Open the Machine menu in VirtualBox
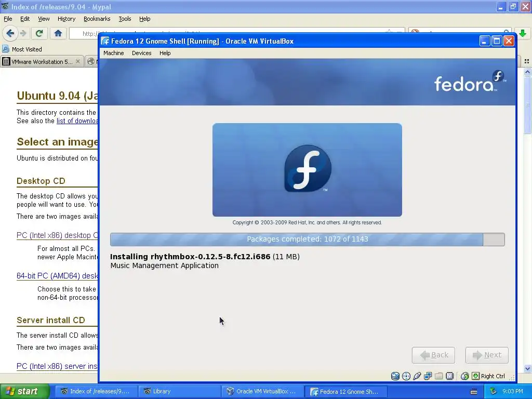The image size is (532, 399). pos(114,53)
